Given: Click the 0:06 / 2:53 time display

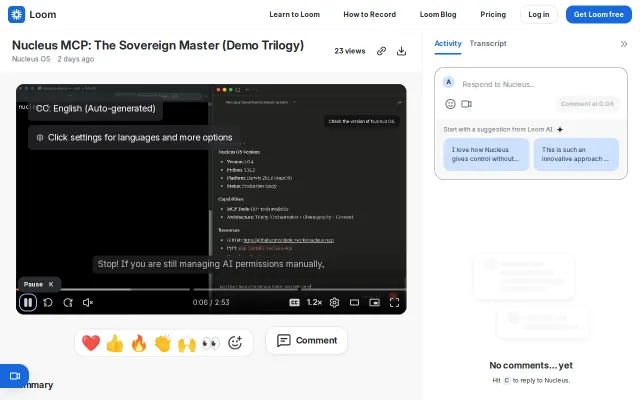Looking at the screenshot, I should pos(211,302).
